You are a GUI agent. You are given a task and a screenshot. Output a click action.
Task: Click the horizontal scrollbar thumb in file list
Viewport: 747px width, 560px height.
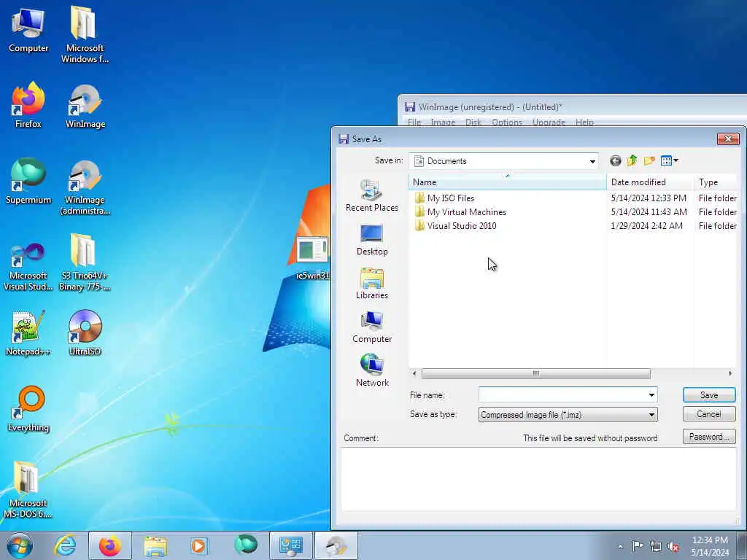point(536,374)
